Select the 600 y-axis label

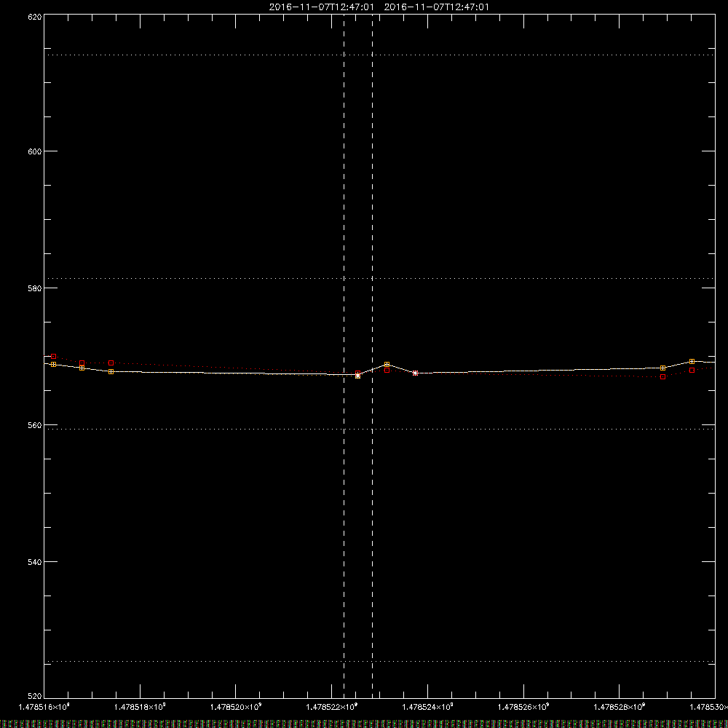coord(35,151)
